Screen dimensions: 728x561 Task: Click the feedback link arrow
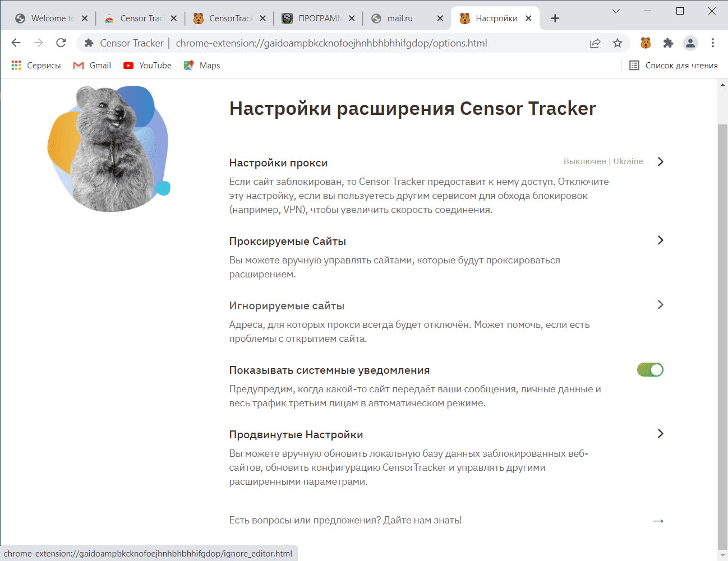click(658, 521)
